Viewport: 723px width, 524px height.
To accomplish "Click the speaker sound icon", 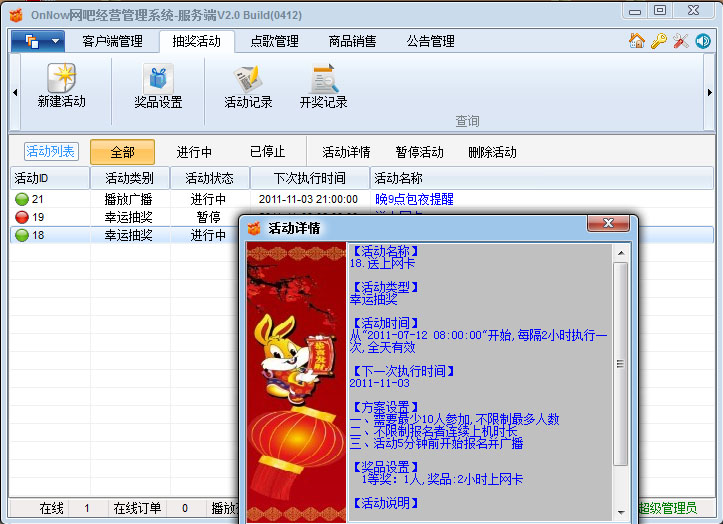I will point(703,41).
